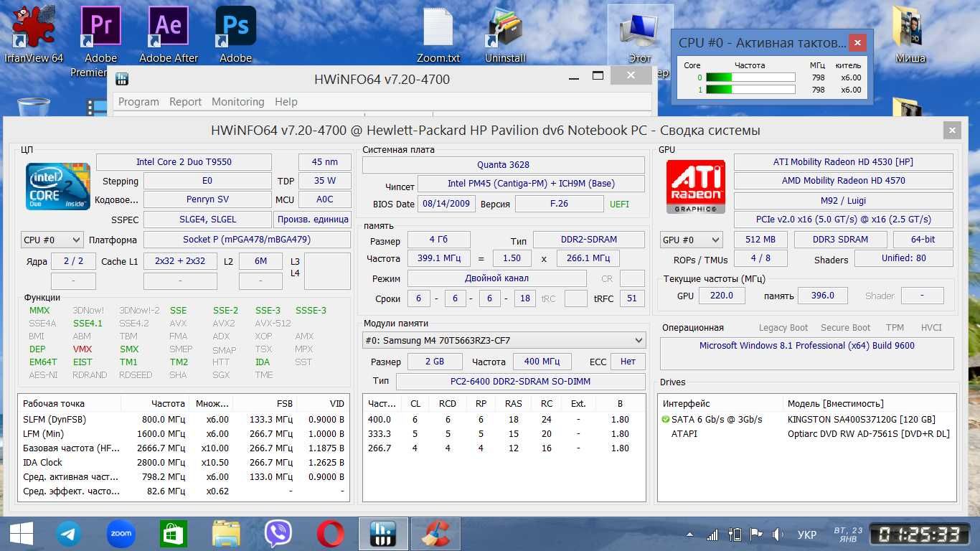Open File Explorer from the taskbar

click(x=226, y=534)
